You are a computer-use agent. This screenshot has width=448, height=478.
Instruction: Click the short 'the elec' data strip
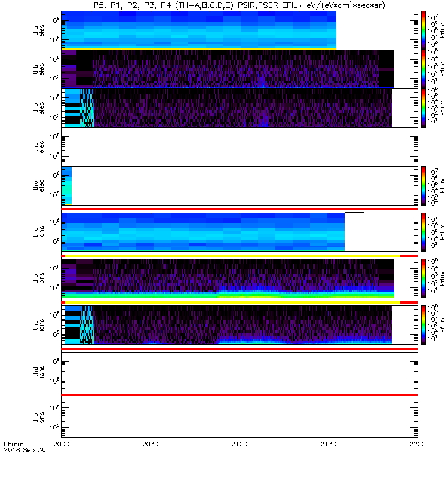[66, 185]
